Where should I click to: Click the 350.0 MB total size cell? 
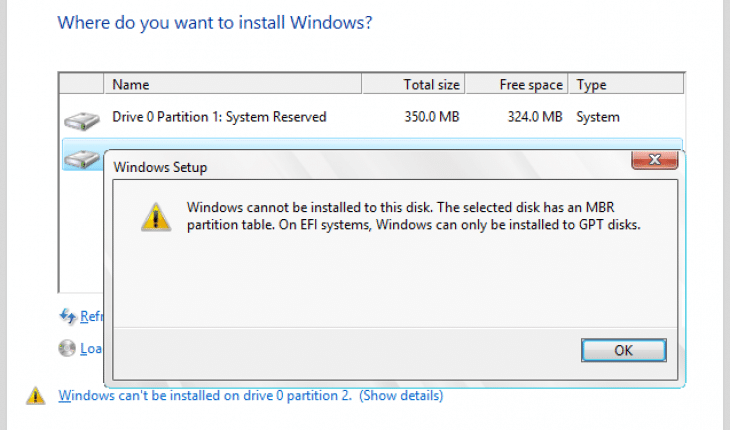coord(431,117)
